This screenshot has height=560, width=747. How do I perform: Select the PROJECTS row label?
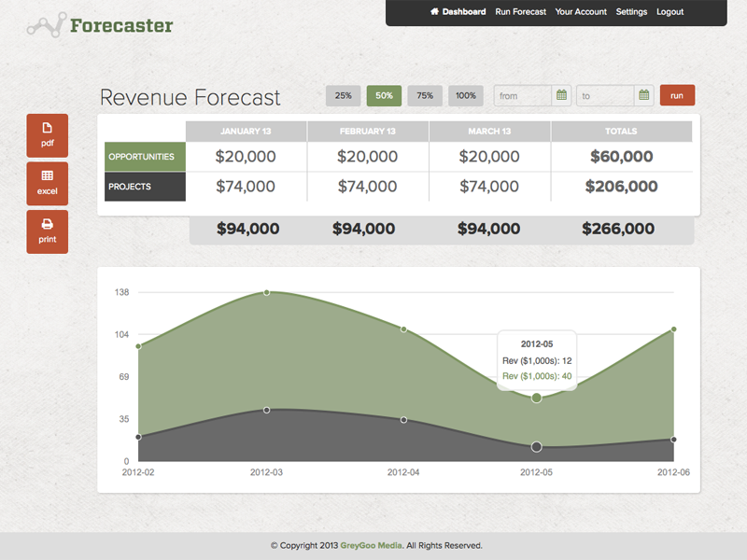click(145, 187)
